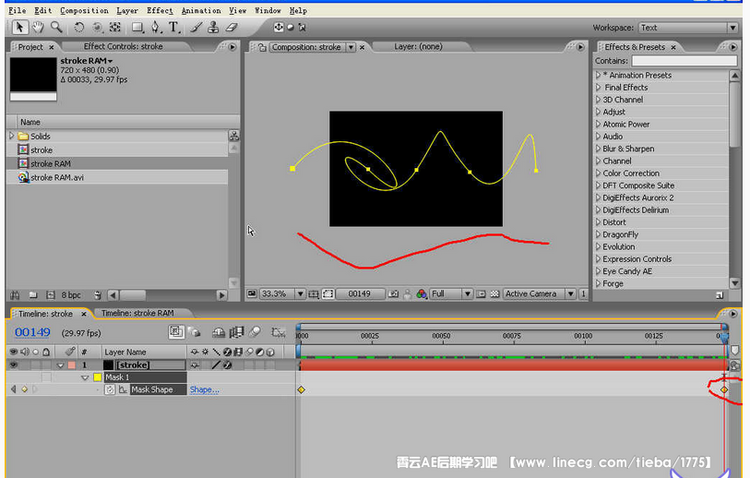750x478 pixels.
Task: Select the Zoom magnifier tool
Action: tap(56, 27)
